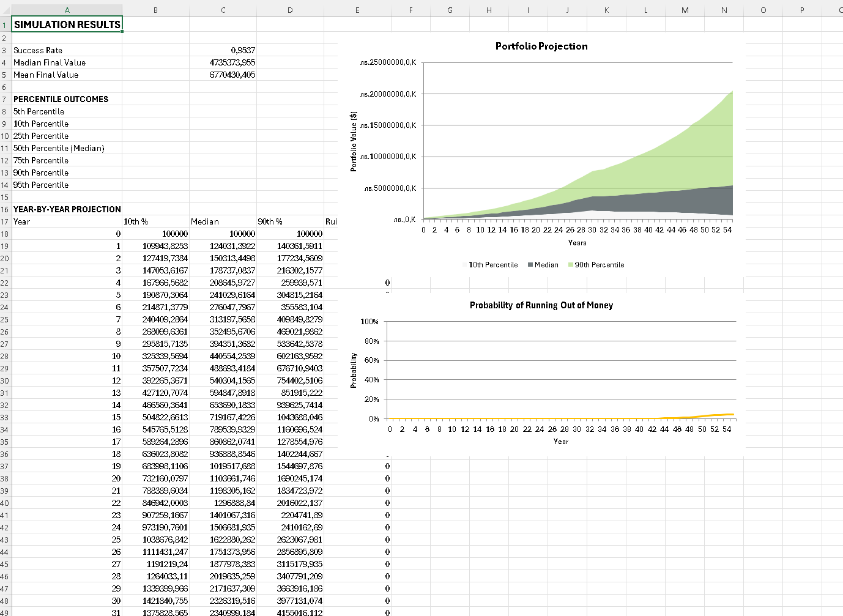Screen dimensions: 843x616
Task: Click the Probability of Running Out of Money chart title
Action: 541,305
